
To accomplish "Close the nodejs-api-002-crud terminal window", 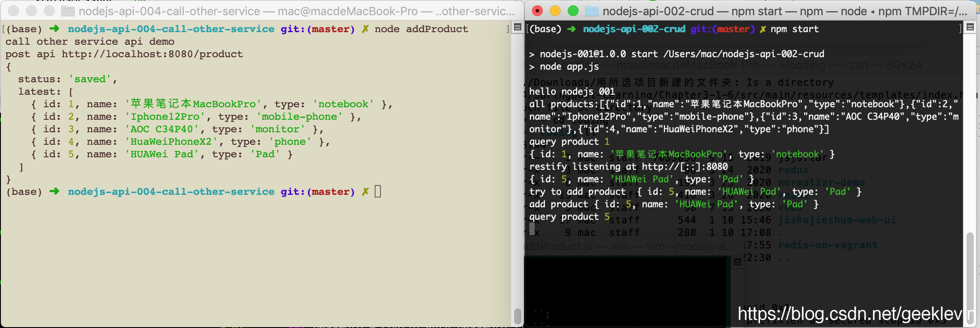I will point(537,11).
